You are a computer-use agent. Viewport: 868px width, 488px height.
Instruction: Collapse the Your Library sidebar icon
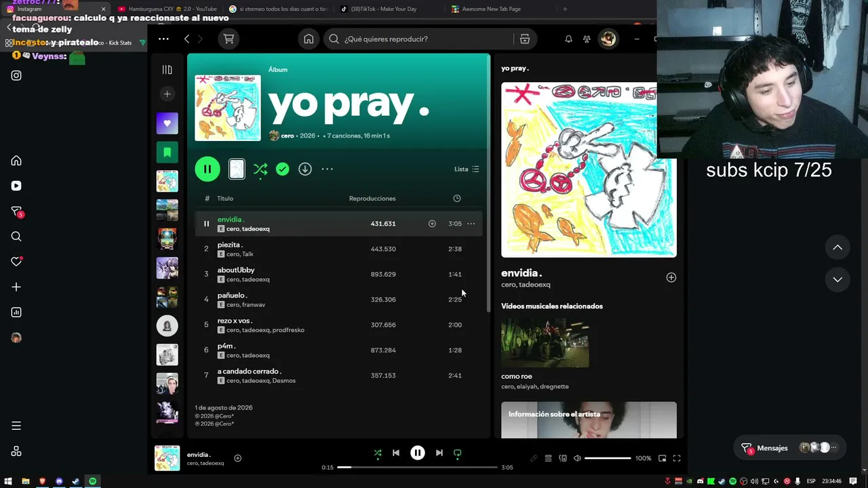(167, 69)
